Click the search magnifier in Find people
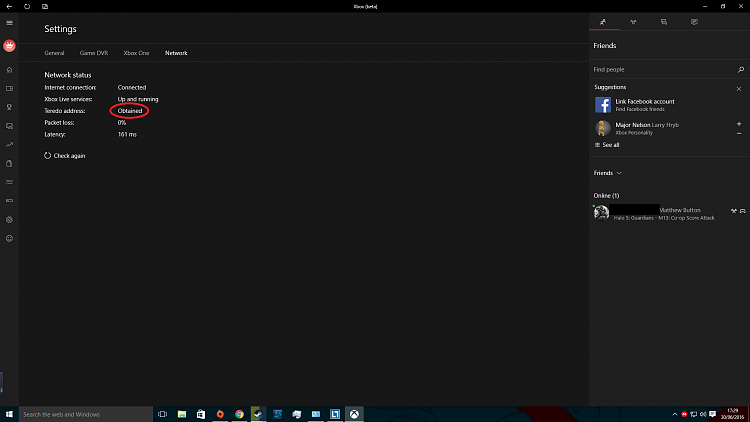Screen dimensions: 750x422 tap(740, 70)
